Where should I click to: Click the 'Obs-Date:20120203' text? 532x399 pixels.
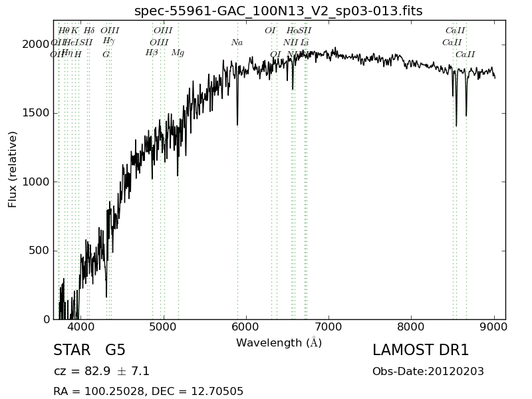click(428, 372)
